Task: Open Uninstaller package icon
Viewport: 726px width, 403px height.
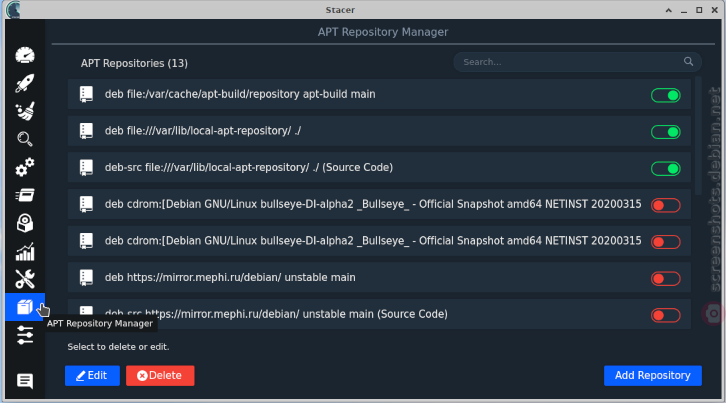Action: 25,223
